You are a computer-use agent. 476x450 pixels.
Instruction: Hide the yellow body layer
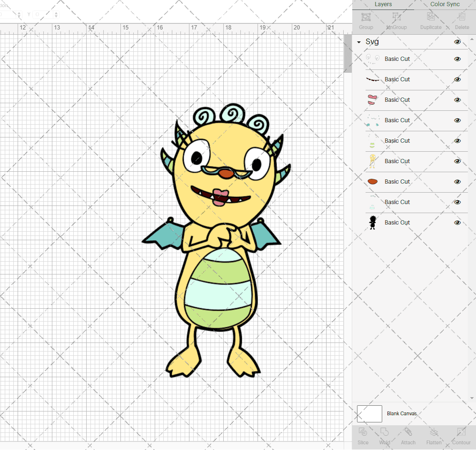457,161
